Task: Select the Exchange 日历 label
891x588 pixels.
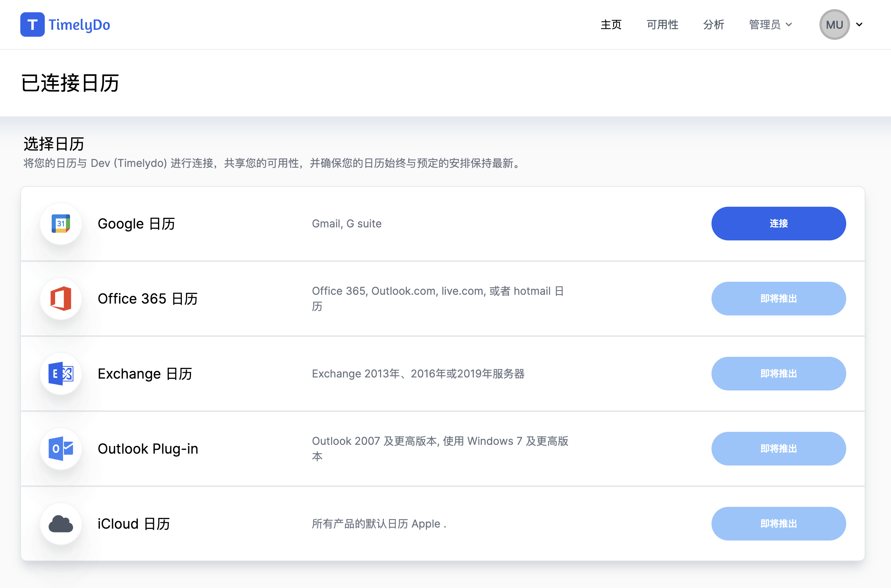Action: tap(145, 374)
